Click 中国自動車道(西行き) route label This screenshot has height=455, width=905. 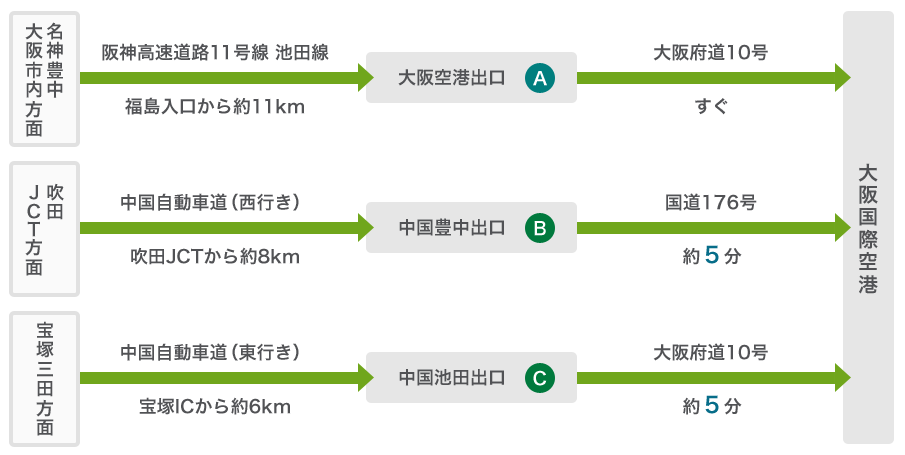pos(211,202)
